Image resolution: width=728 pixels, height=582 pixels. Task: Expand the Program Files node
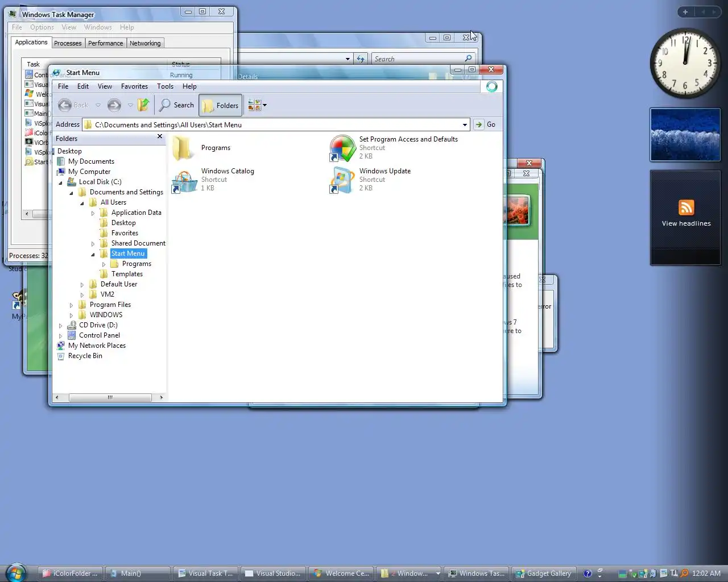coord(71,305)
